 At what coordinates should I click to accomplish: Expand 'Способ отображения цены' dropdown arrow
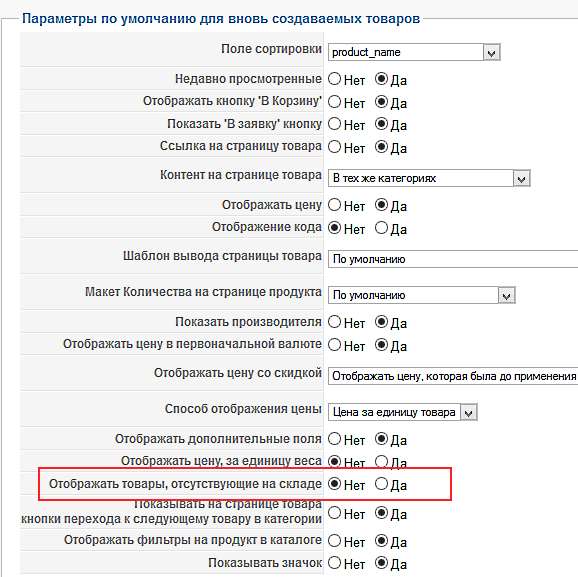pos(469,413)
